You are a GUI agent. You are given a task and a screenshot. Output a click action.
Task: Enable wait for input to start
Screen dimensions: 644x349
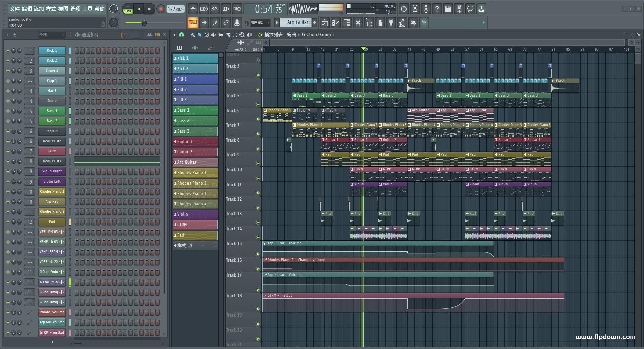coord(204,9)
